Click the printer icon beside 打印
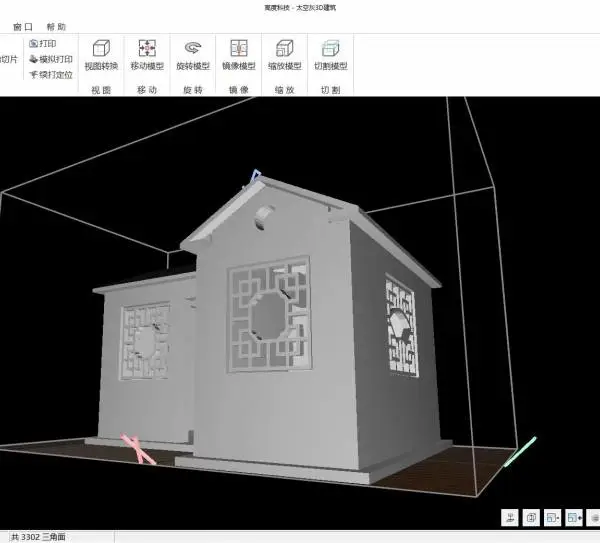The width and height of the screenshot is (600, 543). (34, 43)
